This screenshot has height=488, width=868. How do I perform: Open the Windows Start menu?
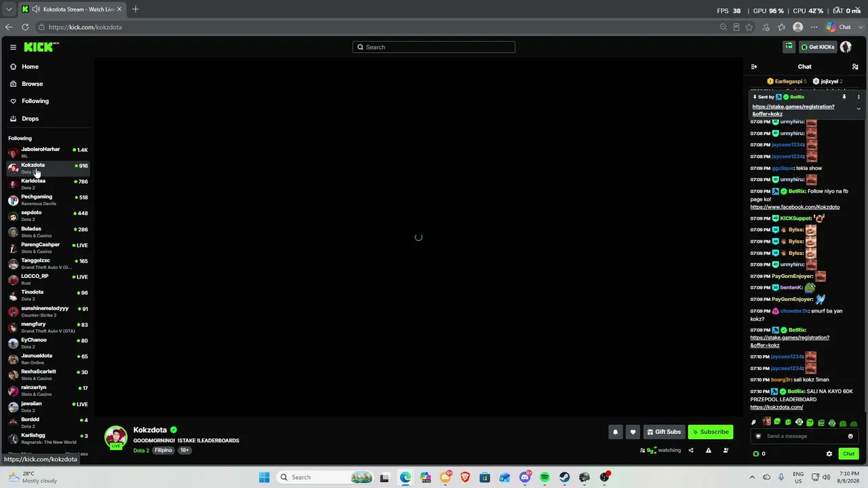pyautogui.click(x=264, y=477)
